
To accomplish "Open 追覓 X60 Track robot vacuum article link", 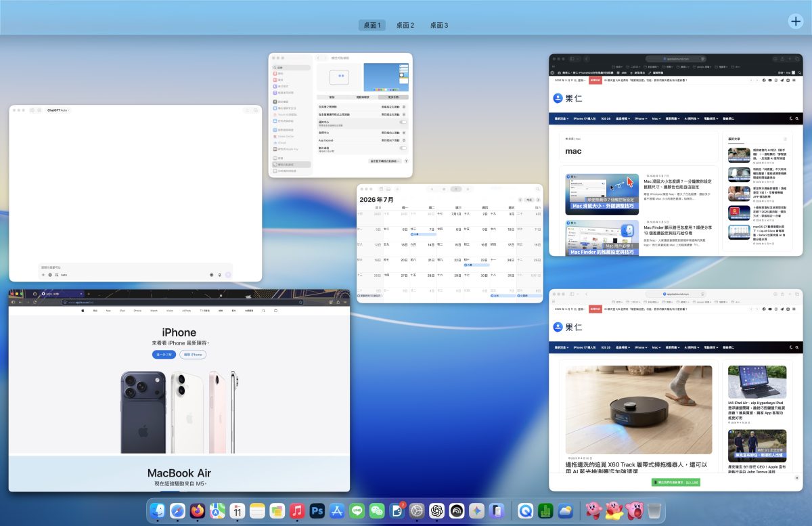I will coord(636,469).
